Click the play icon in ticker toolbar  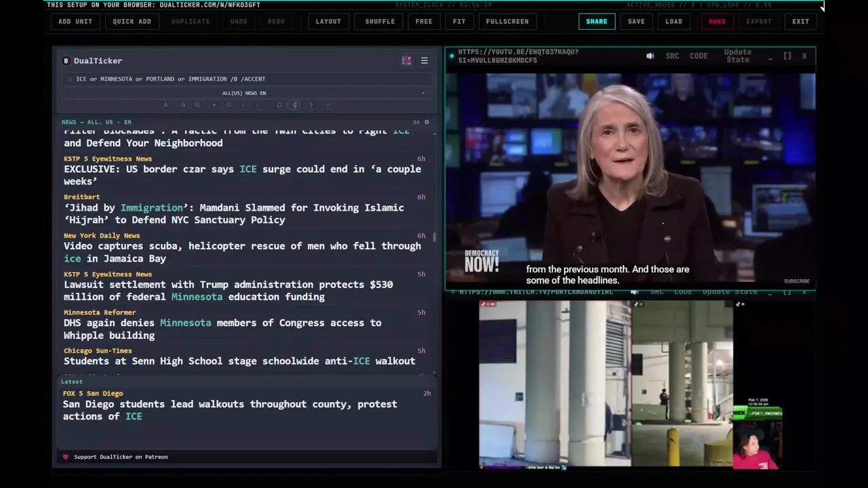click(x=214, y=105)
